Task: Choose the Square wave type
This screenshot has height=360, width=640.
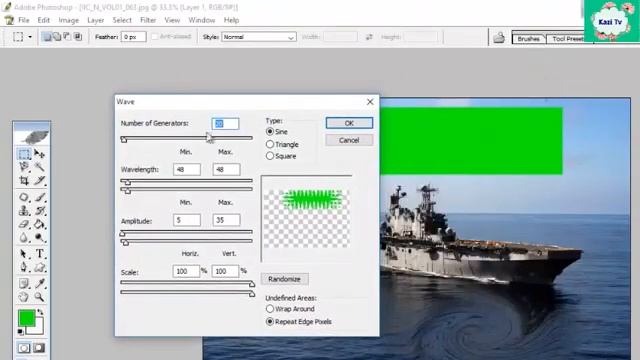Action: point(270,156)
